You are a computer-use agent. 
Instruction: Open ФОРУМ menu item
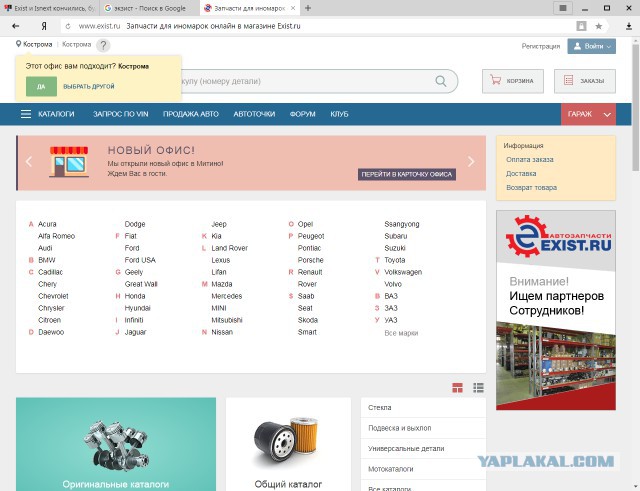tap(302, 114)
